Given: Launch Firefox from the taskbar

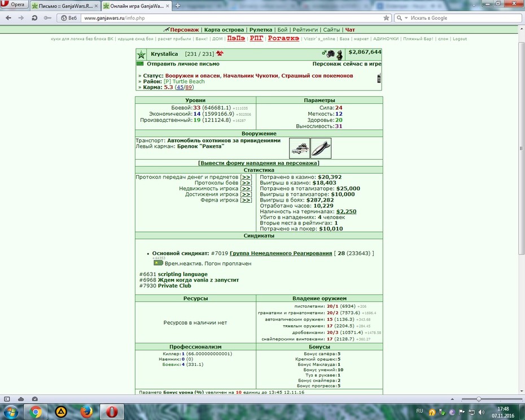Looking at the screenshot, I should (86, 412).
